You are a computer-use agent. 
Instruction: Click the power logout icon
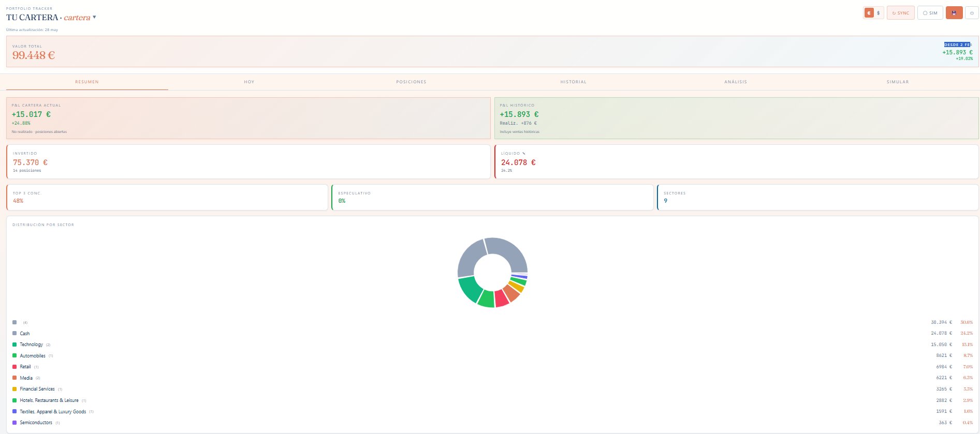pos(972,13)
